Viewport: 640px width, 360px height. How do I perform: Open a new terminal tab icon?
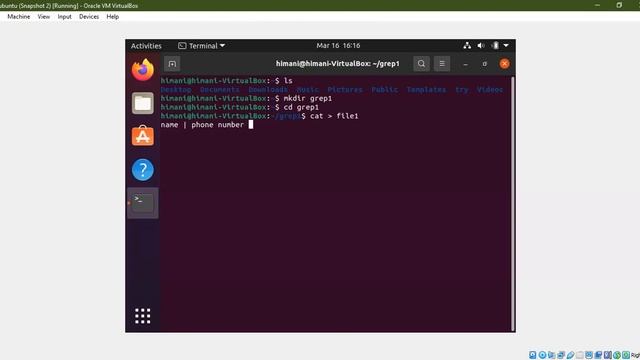pos(172,64)
